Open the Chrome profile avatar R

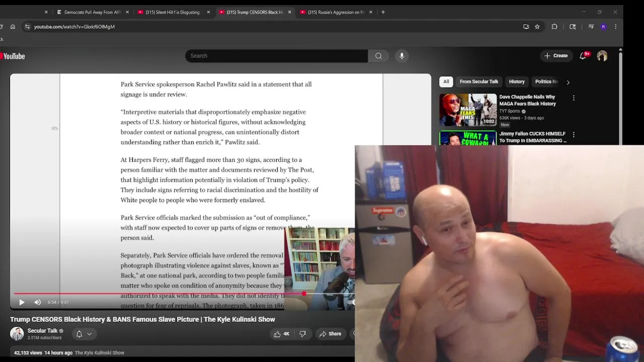point(603,27)
